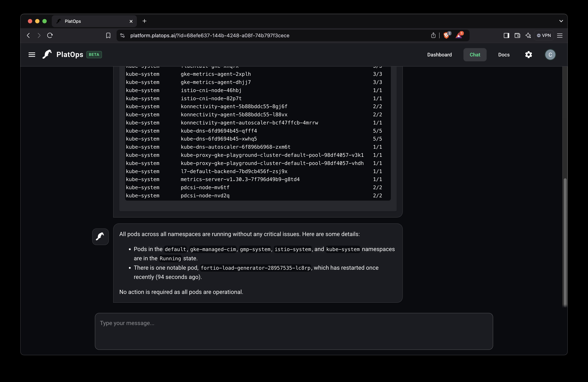Click the share icon in address bar
Screen dimensions: 588x382
click(x=433, y=35)
